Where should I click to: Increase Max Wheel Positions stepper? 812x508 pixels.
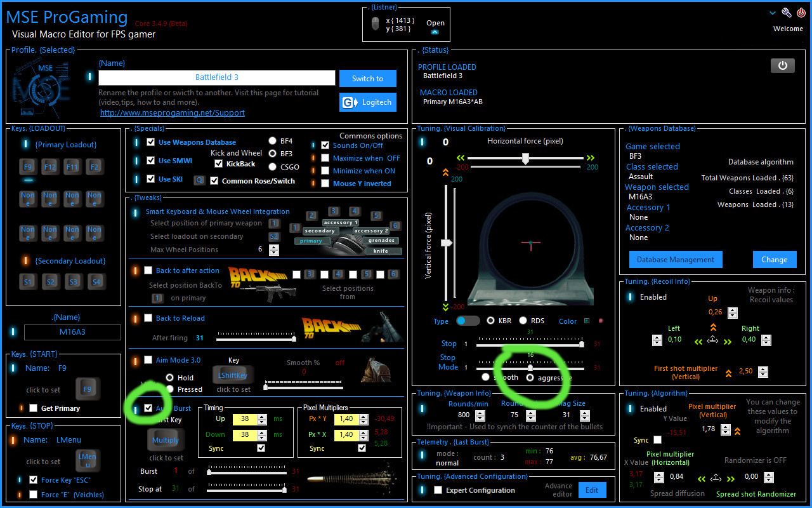tap(274, 247)
